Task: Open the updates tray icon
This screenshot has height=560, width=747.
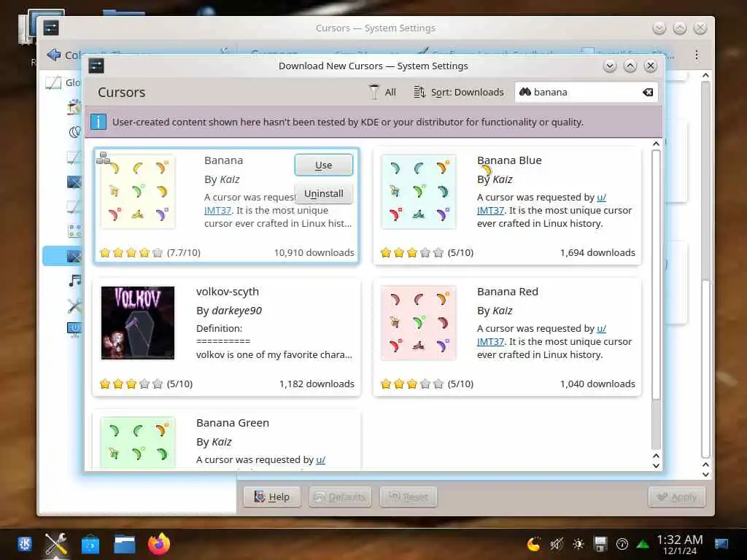Action: coord(622,544)
